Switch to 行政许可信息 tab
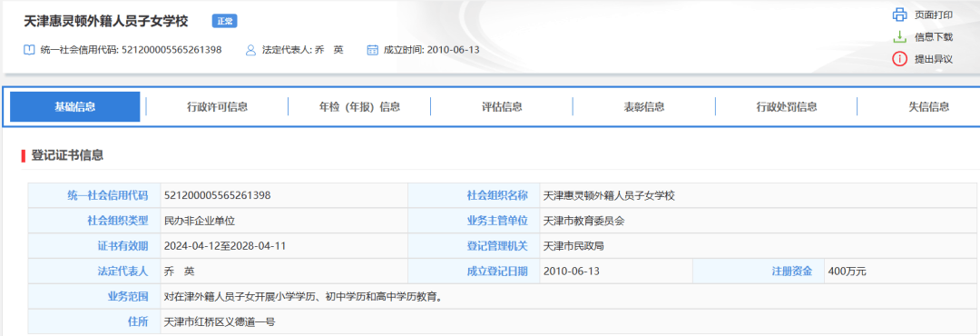This screenshot has width=980, height=336. [x=217, y=107]
